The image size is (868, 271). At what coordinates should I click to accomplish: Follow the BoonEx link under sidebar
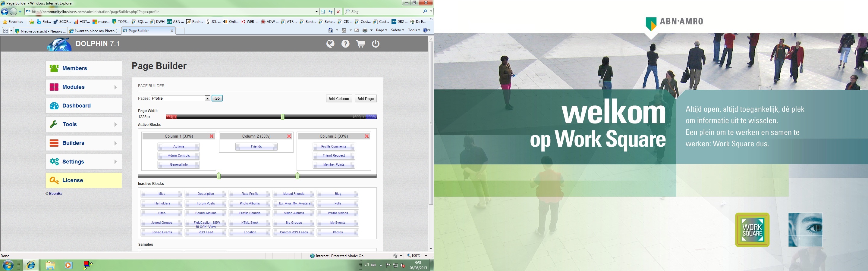[55, 194]
